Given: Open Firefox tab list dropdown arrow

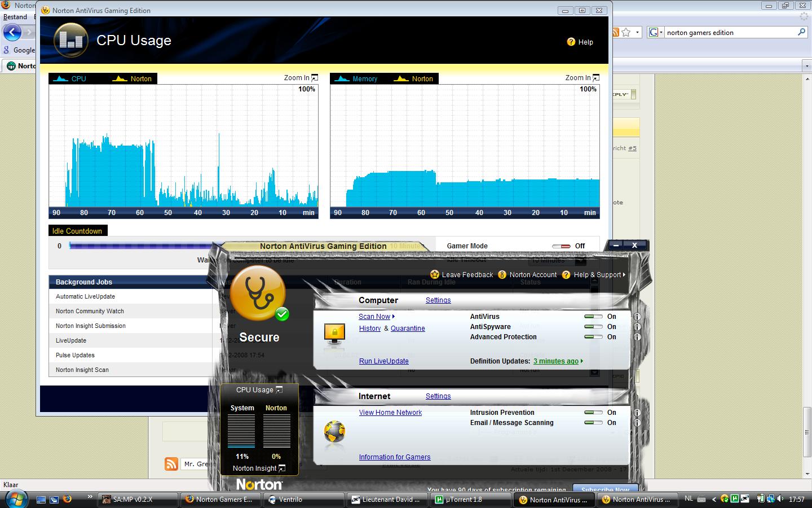Looking at the screenshot, I should point(806,66).
